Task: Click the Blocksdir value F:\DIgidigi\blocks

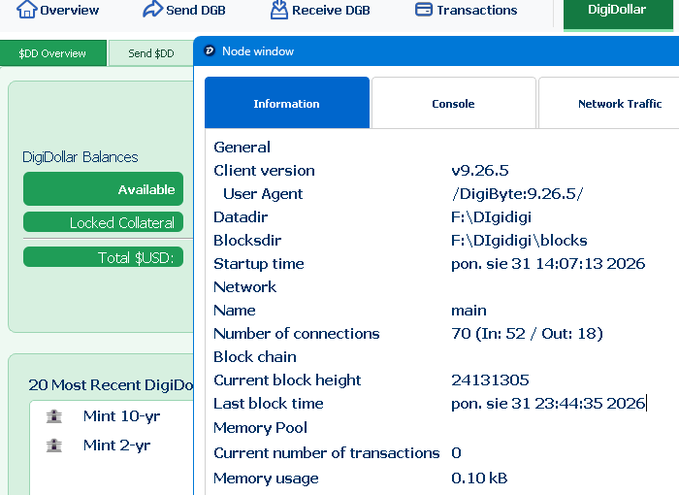Action: (519, 240)
